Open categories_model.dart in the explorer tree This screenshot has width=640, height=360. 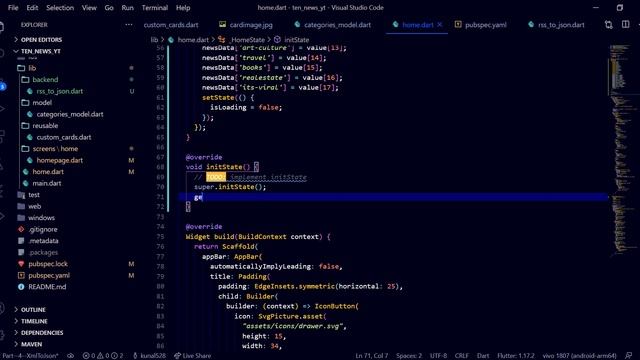(x=70, y=114)
